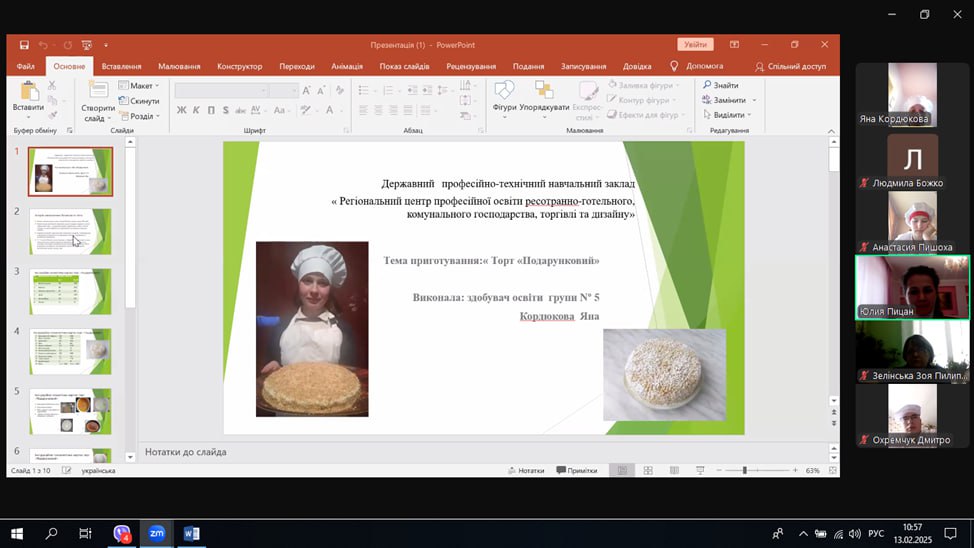Click the Знайти find button

tap(722, 85)
